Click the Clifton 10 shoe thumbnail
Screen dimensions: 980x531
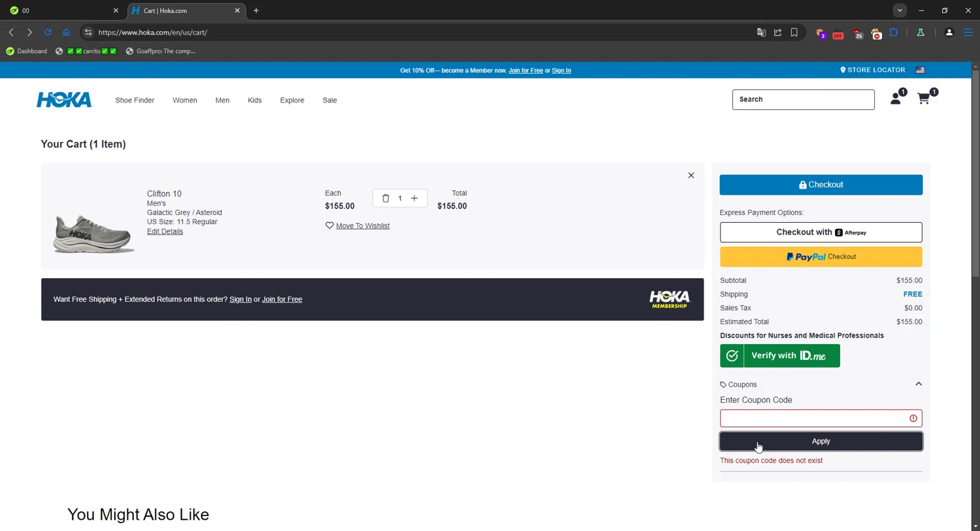point(94,233)
